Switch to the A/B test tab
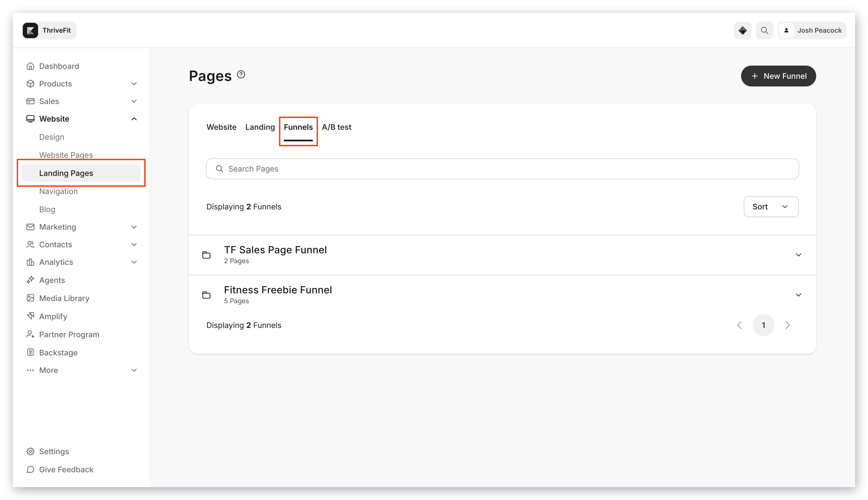Screen dimensions: 868x500 [x=336, y=127]
